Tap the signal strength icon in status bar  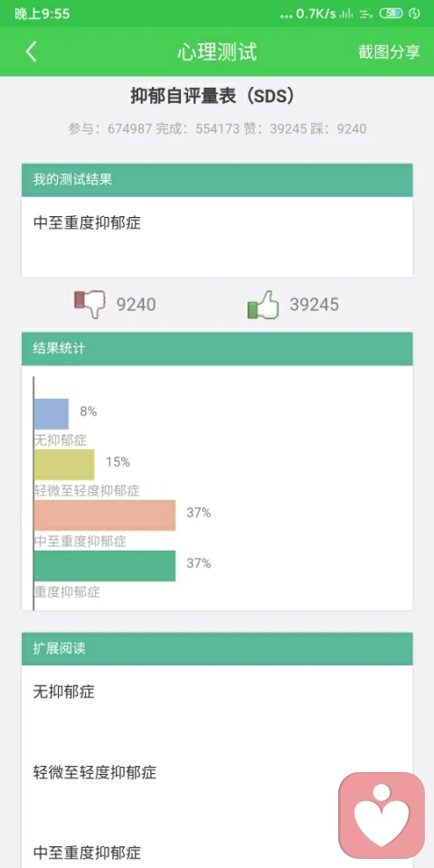(346, 14)
